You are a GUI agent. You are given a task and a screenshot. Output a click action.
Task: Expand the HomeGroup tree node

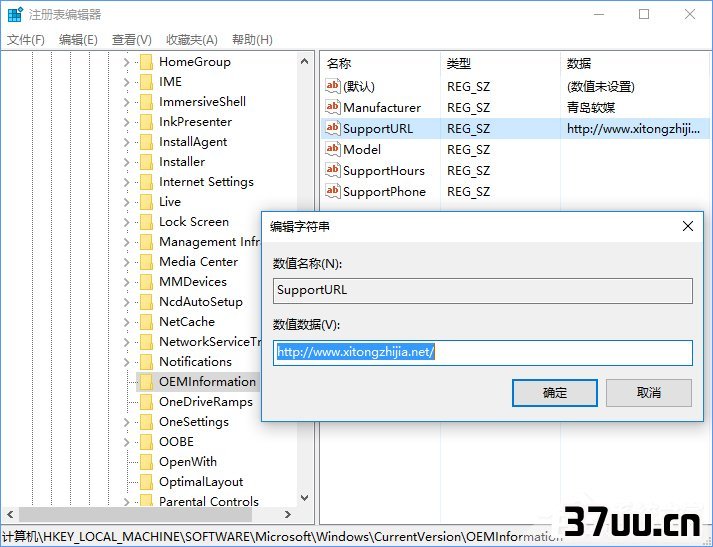coord(127,62)
